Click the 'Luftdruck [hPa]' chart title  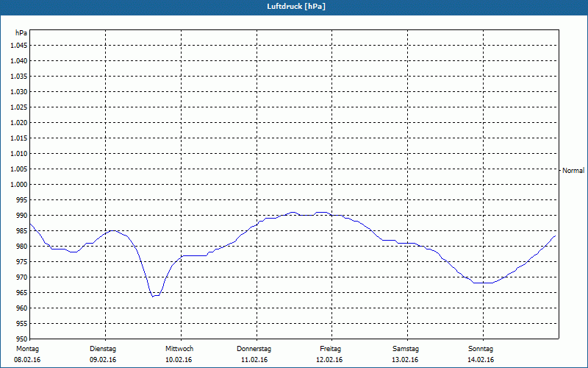(x=296, y=7)
